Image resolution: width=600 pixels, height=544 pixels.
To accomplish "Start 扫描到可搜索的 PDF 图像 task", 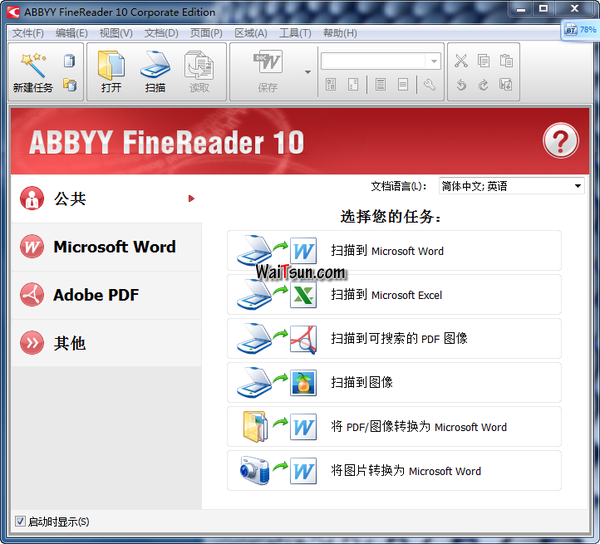I will [394, 339].
